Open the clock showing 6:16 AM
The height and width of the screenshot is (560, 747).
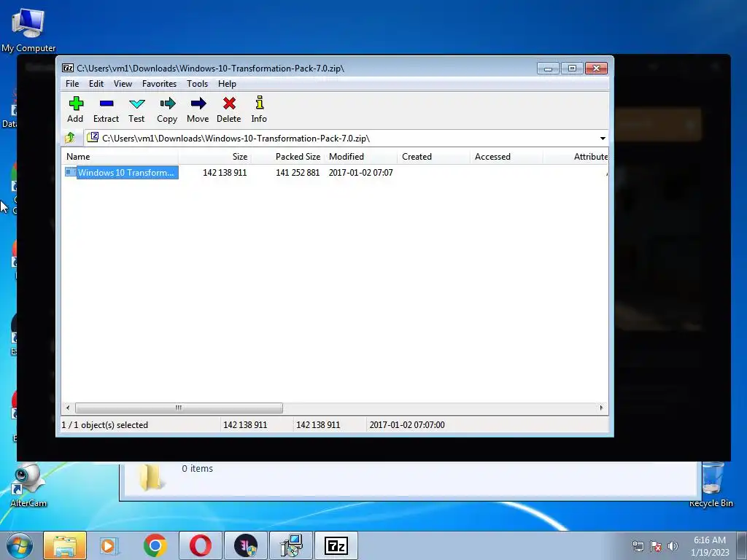pyautogui.click(x=710, y=546)
